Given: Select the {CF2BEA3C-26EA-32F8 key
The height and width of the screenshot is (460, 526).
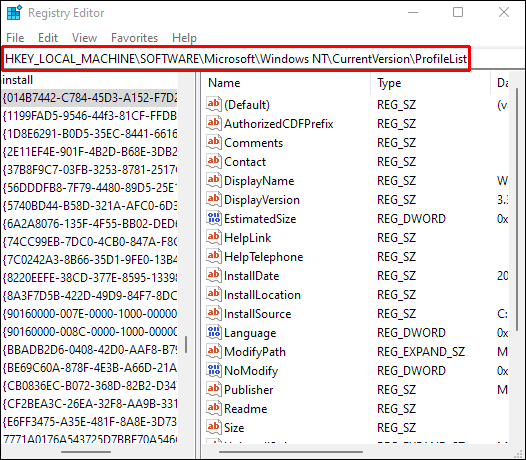Looking at the screenshot, I should [x=89, y=404].
